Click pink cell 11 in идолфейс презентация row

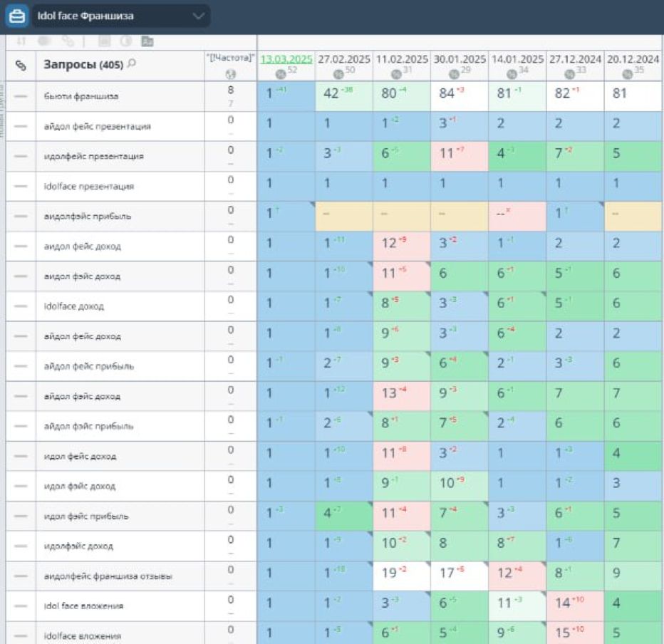pos(460,156)
